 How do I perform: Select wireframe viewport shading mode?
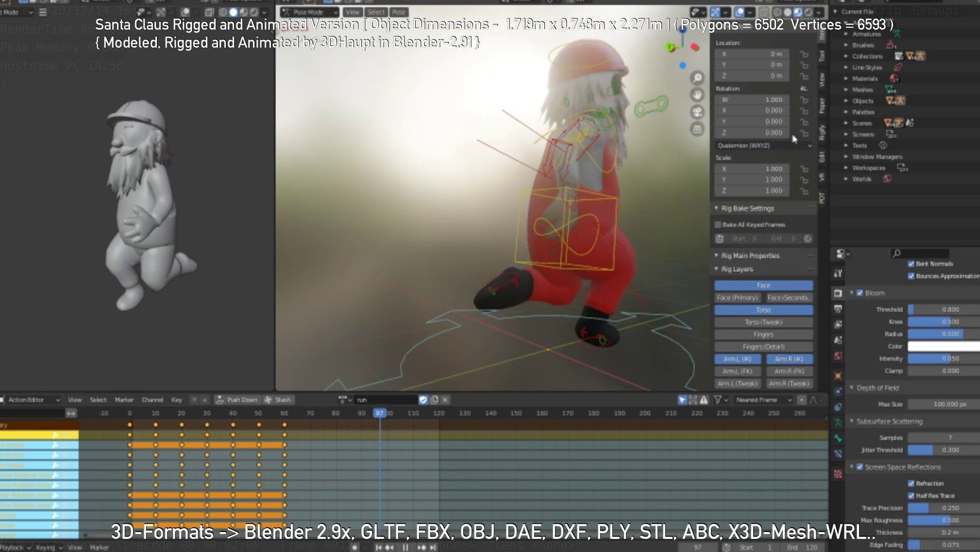(777, 12)
